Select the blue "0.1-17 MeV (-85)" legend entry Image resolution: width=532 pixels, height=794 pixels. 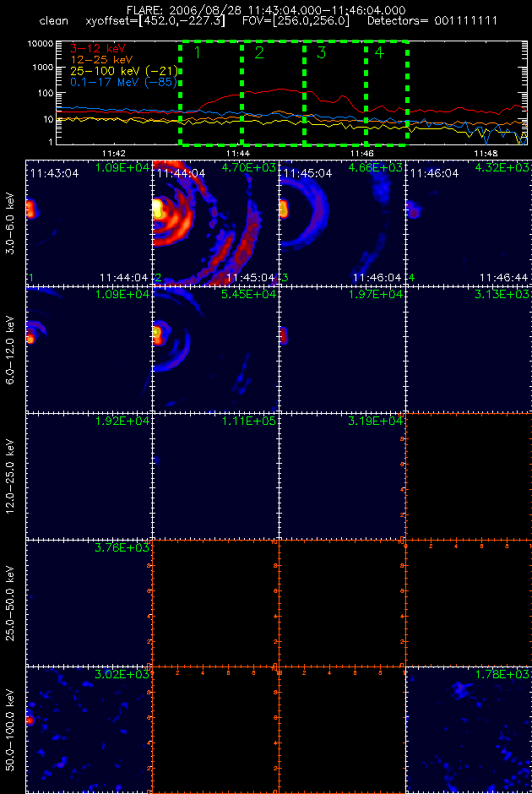coord(124,82)
